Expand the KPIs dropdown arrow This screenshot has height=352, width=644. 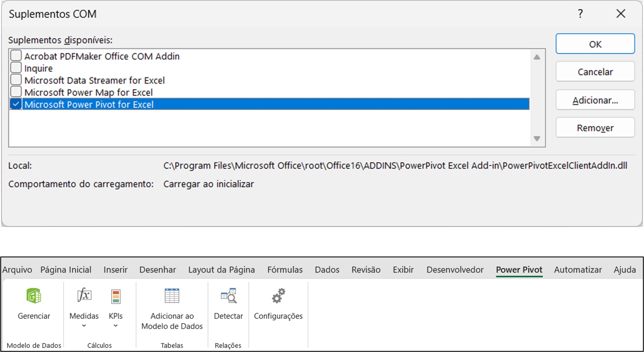116,326
